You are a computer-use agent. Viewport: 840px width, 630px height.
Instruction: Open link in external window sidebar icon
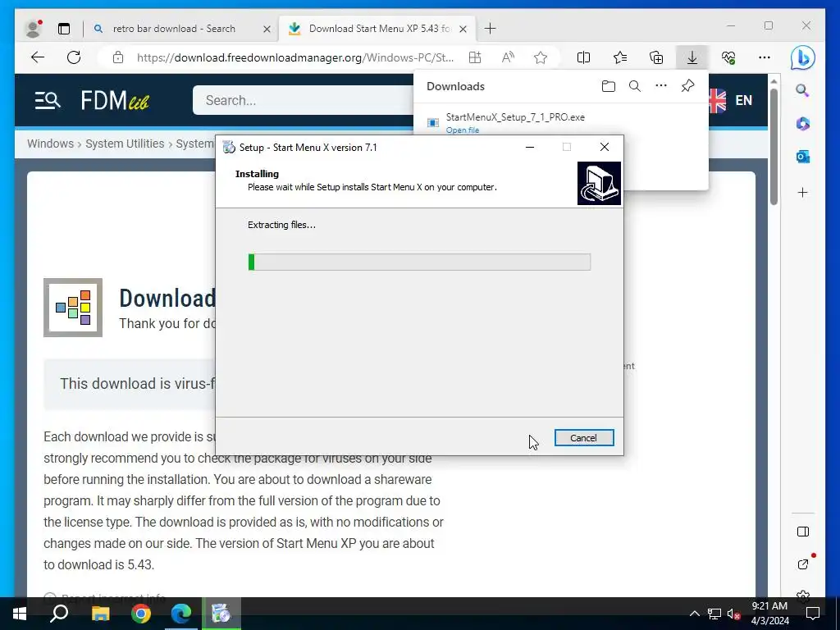click(802, 564)
